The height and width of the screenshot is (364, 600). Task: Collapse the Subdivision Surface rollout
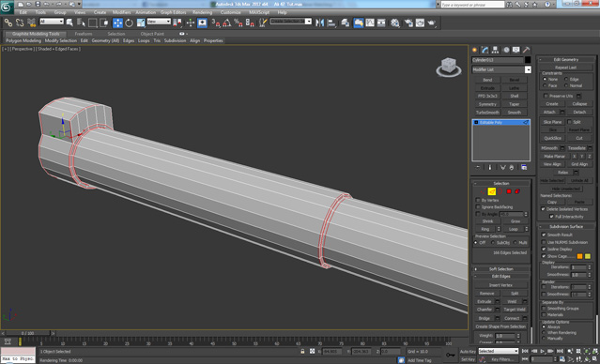click(566, 227)
